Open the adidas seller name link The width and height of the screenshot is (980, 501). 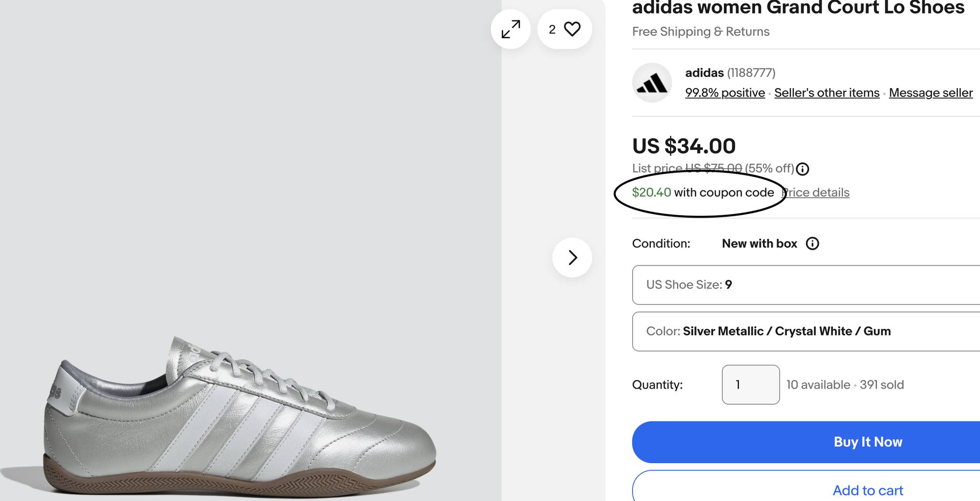[704, 73]
